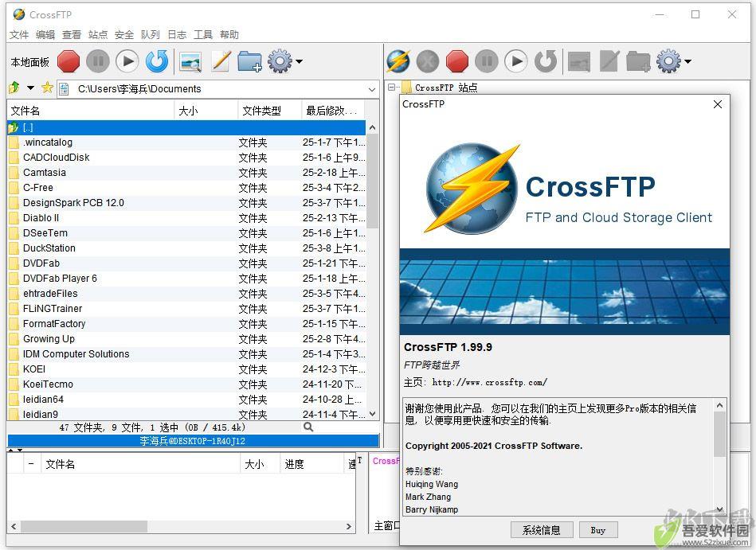756x550 pixels.
Task: Click the remote panel disconnect X icon
Action: tap(428, 61)
